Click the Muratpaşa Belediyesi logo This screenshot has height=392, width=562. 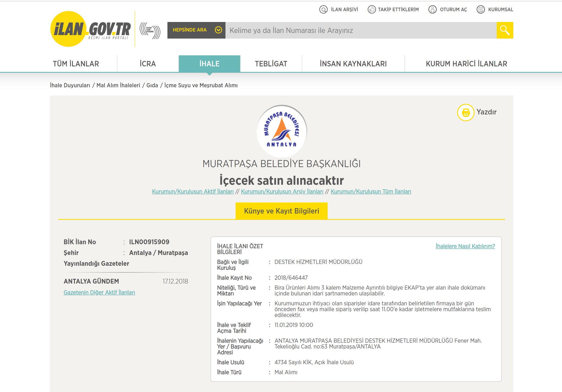click(282, 131)
